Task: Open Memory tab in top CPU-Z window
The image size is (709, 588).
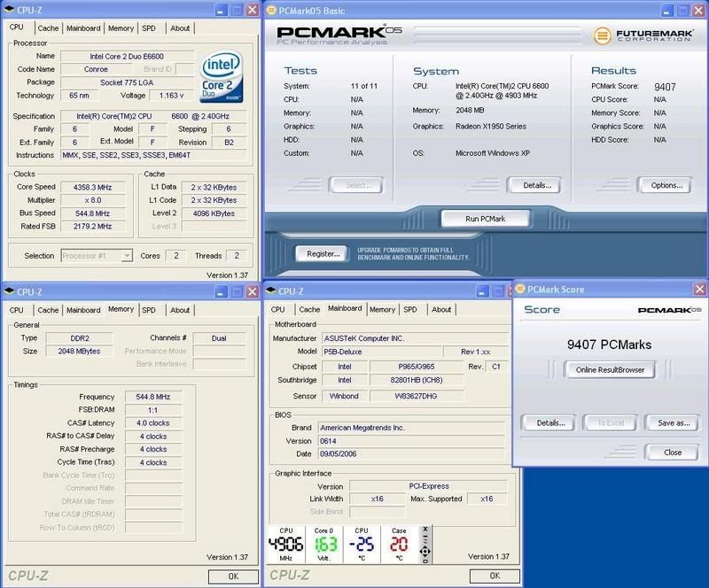Action: point(121,28)
